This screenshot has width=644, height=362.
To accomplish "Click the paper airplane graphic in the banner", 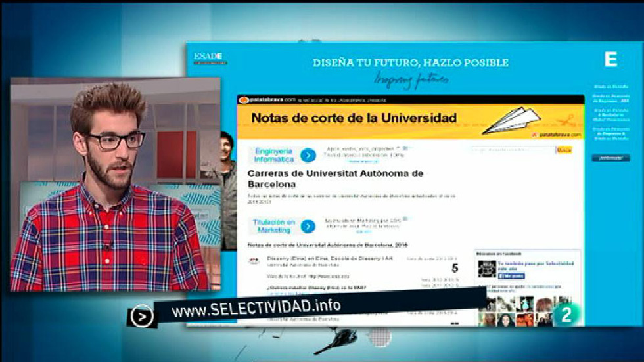I will pos(515,120).
